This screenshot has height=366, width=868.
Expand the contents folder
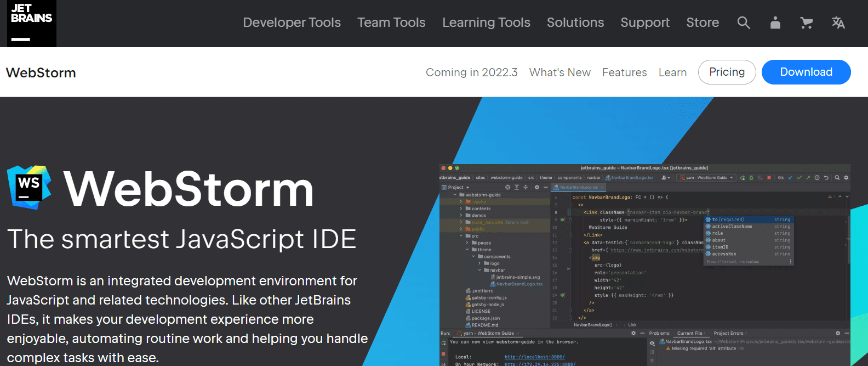pos(461,209)
